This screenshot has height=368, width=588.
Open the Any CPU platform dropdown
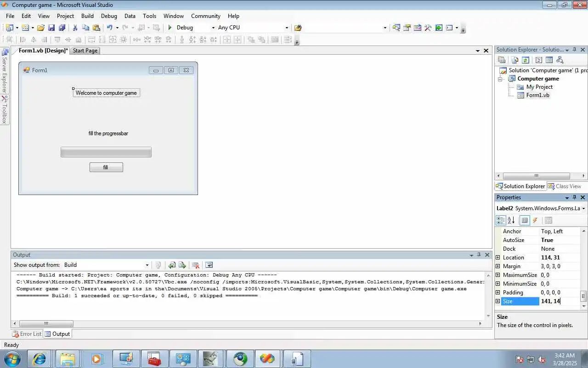(287, 28)
